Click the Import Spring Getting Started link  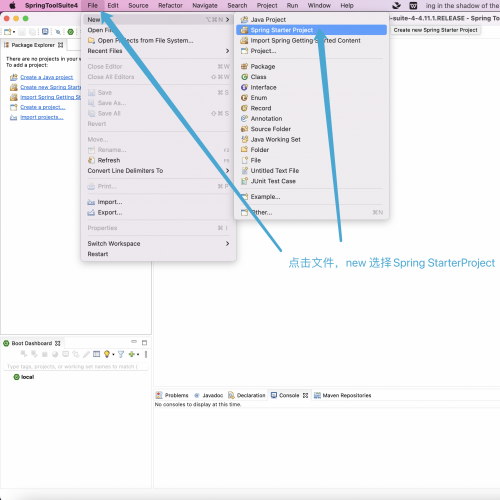pos(51,97)
